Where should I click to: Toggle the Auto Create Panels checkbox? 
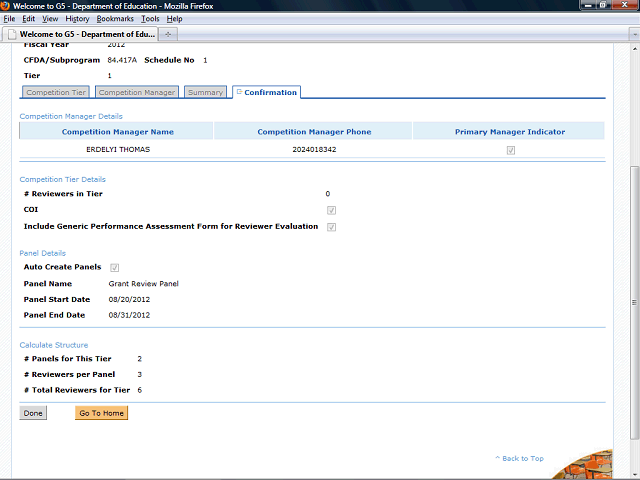tap(114, 268)
